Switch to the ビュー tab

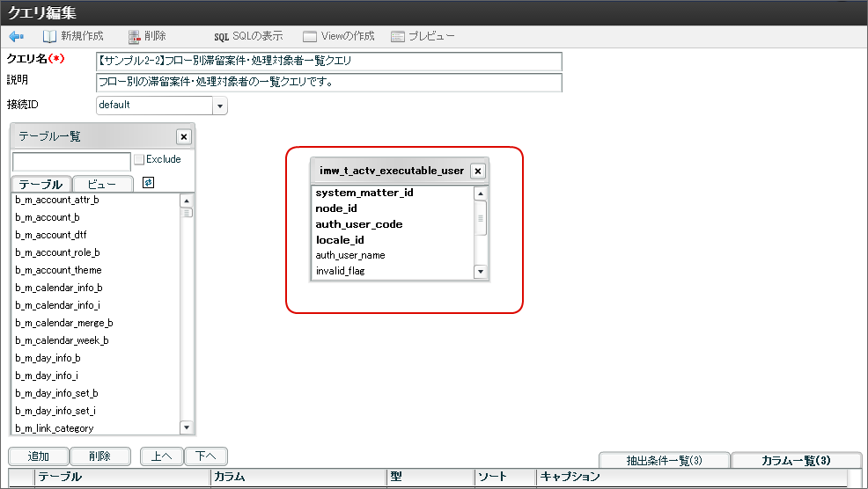coord(102,184)
